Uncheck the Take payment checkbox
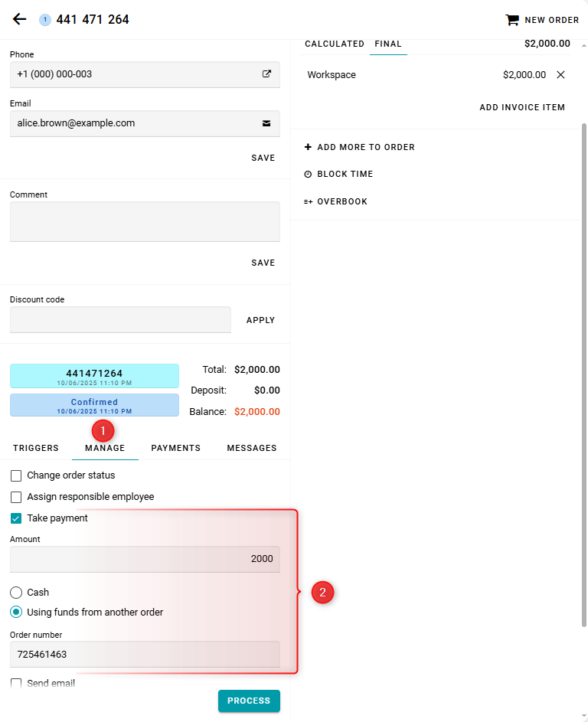The image size is (588, 722). 16,518
